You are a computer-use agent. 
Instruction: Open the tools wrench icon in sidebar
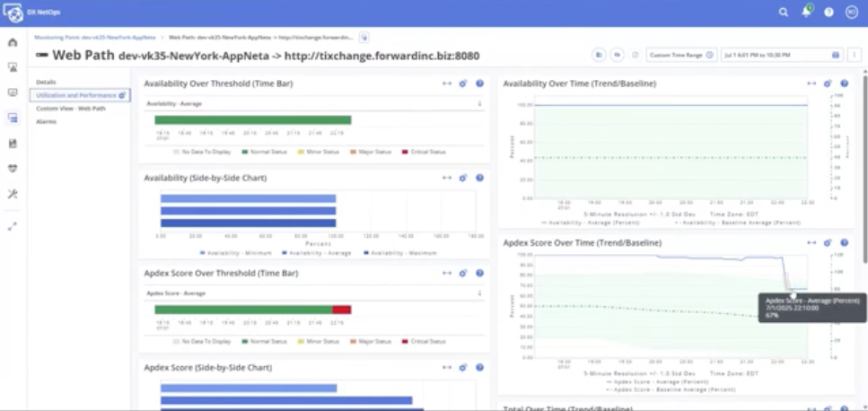(x=13, y=194)
